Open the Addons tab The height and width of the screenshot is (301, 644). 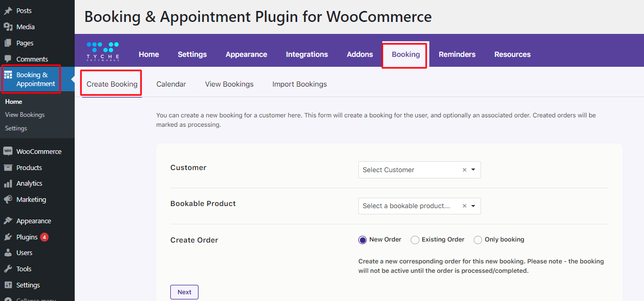point(360,54)
